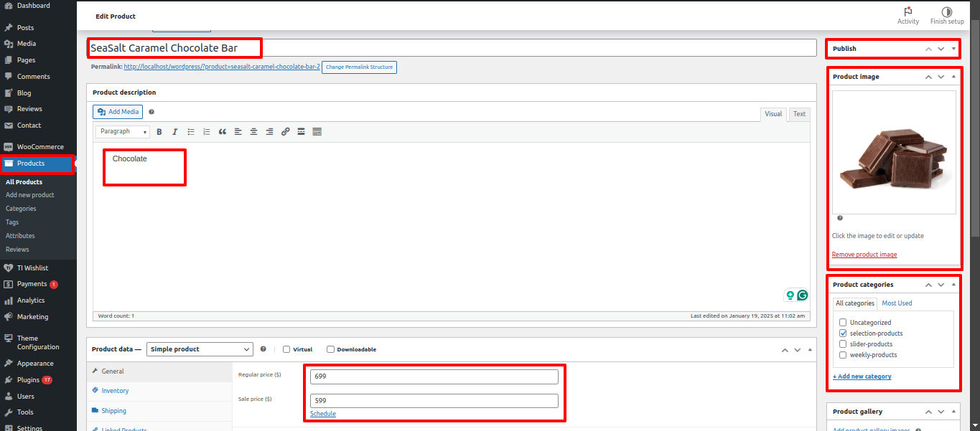Open the Paragraph format dropdown
The width and height of the screenshot is (980, 431).
[122, 132]
